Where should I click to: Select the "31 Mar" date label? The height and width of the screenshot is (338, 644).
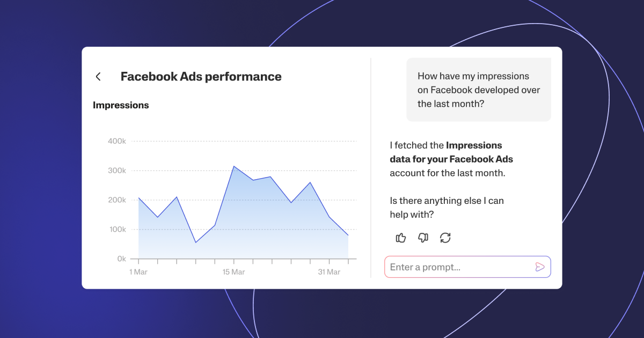(329, 272)
